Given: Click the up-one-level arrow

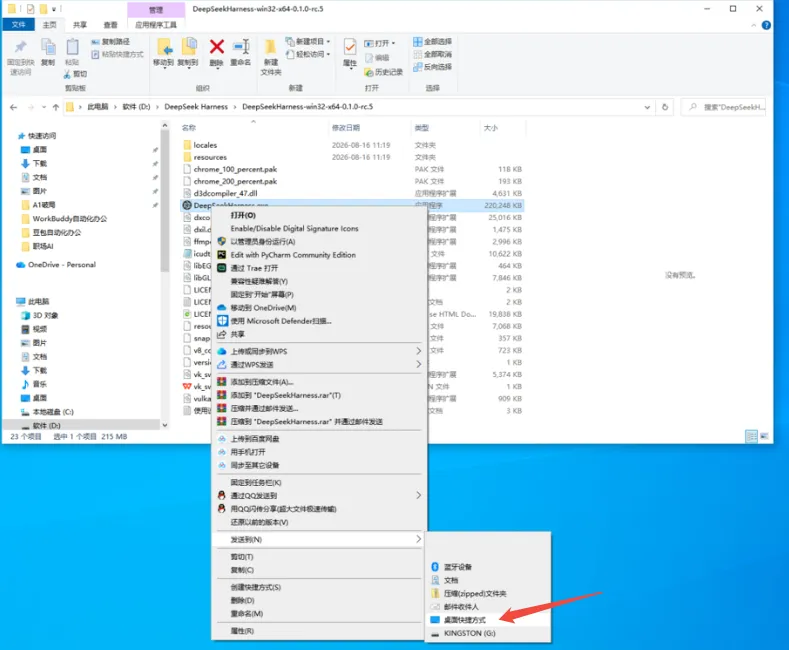Looking at the screenshot, I should 56,107.
